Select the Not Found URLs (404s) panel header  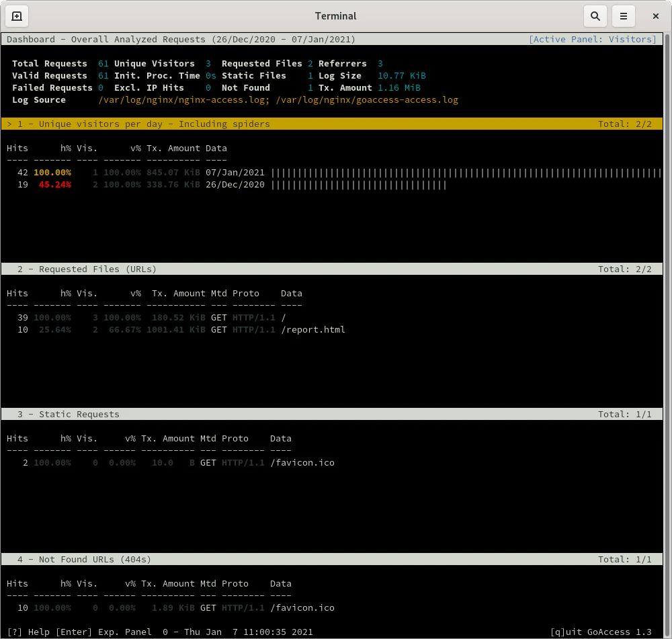(85, 560)
